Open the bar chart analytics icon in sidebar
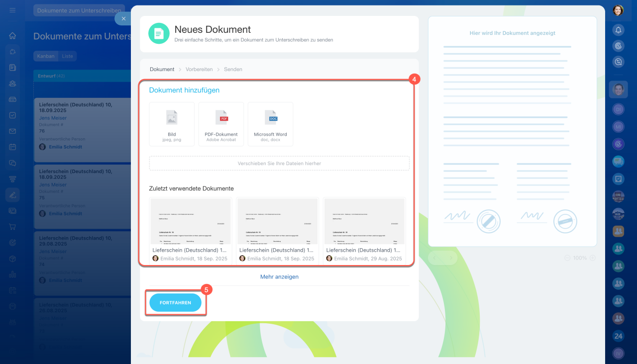 [x=12, y=274]
